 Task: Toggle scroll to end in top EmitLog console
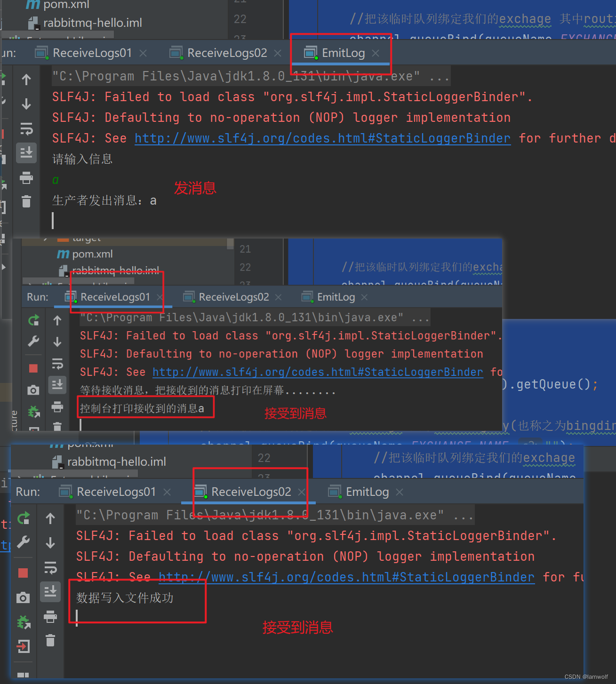pyautogui.click(x=26, y=153)
